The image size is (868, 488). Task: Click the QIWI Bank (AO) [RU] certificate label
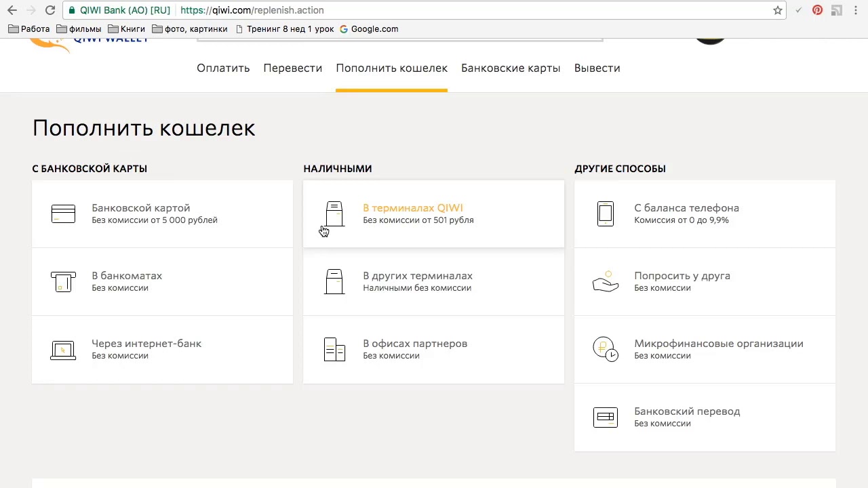tap(125, 10)
